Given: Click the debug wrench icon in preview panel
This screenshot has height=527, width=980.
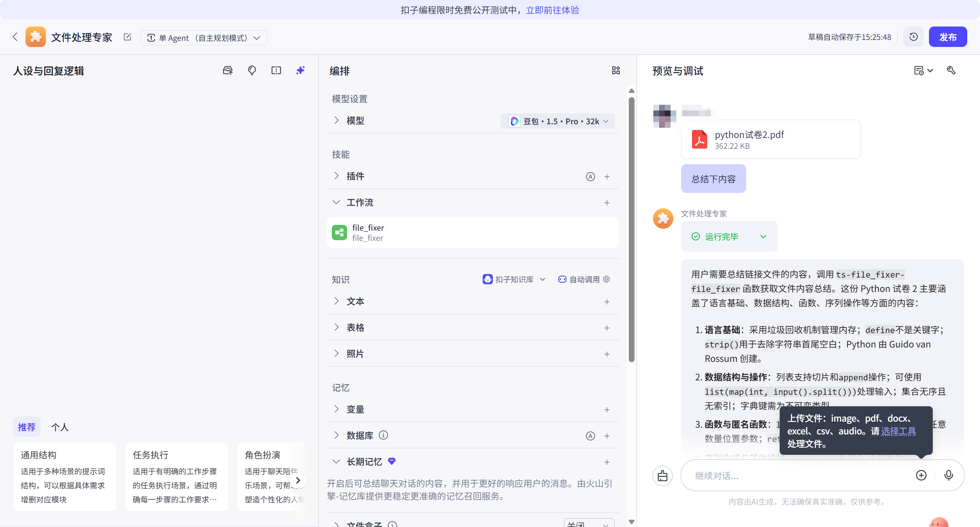Looking at the screenshot, I should [951, 71].
